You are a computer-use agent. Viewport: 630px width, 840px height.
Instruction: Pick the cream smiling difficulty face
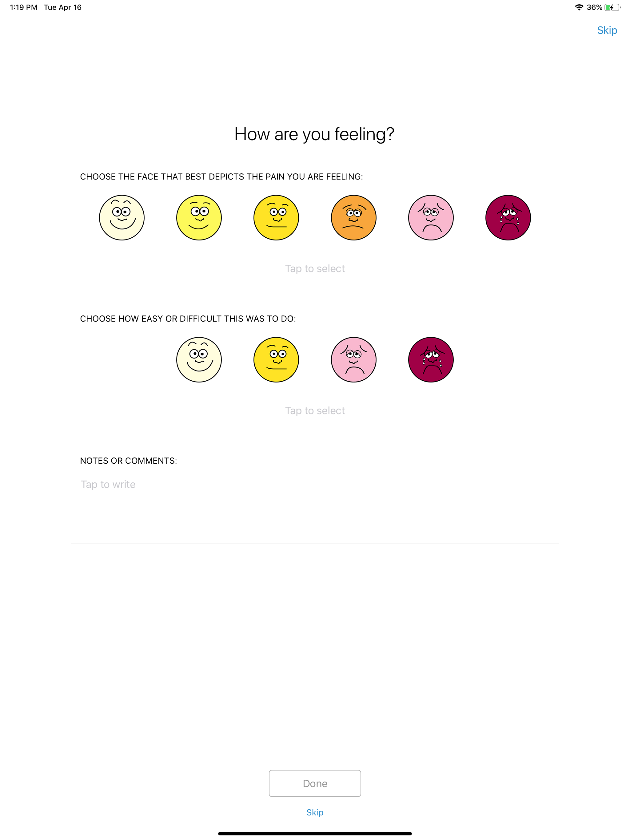tap(199, 360)
